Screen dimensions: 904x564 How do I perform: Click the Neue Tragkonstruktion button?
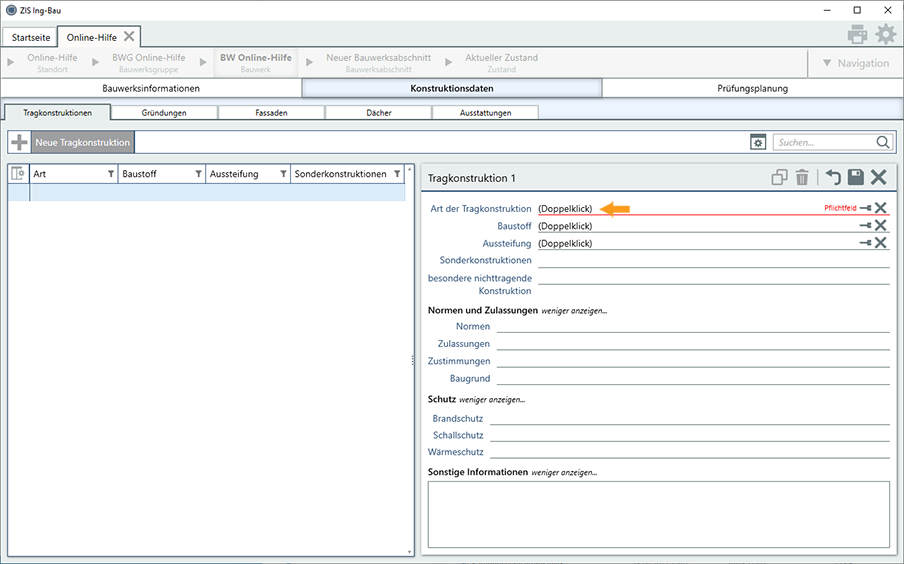[x=82, y=143]
